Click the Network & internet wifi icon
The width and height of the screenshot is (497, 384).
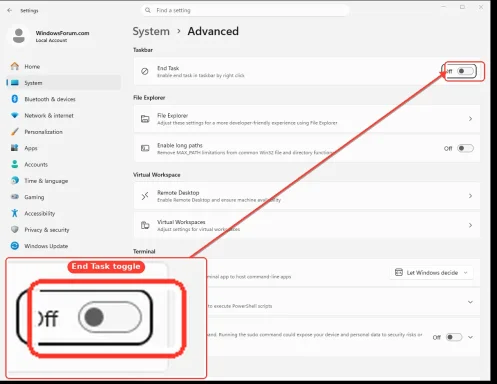click(15, 115)
